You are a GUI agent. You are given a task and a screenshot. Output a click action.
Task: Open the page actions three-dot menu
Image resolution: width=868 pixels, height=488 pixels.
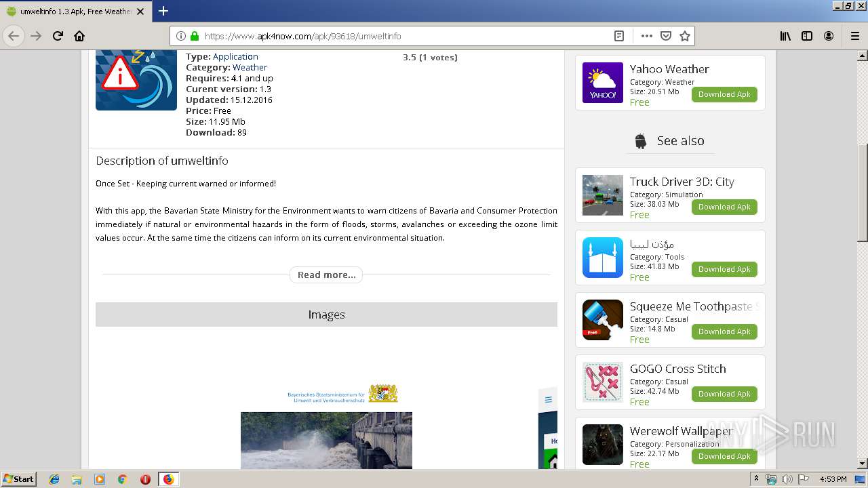pos(646,36)
